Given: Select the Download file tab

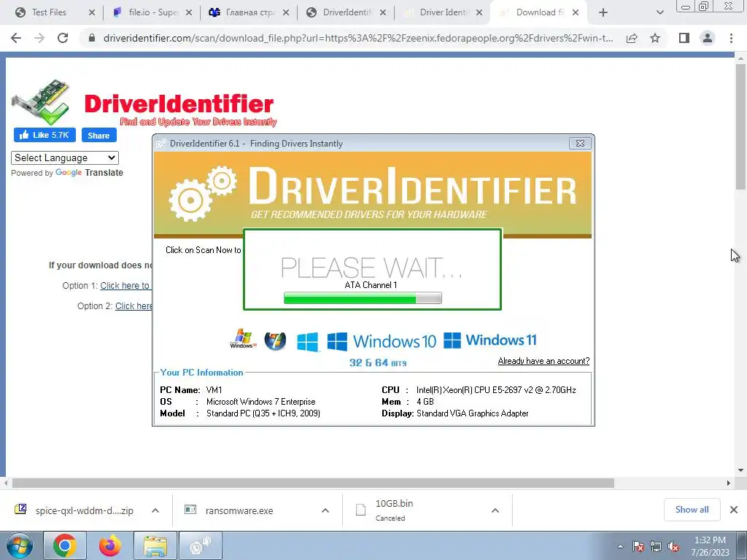Looking at the screenshot, I should 541,12.
